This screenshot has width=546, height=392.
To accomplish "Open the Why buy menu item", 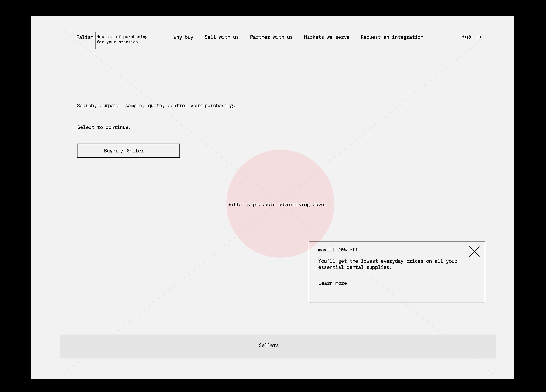I will [x=183, y=37].
